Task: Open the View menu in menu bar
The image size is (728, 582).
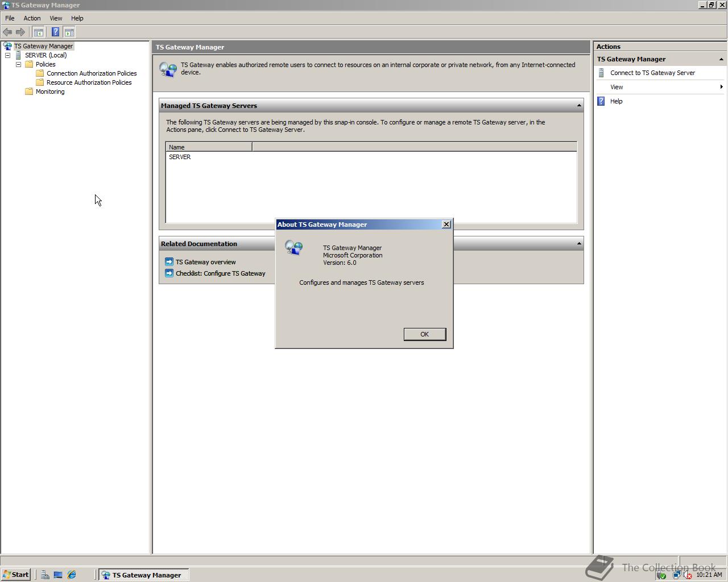Action: 56,18
